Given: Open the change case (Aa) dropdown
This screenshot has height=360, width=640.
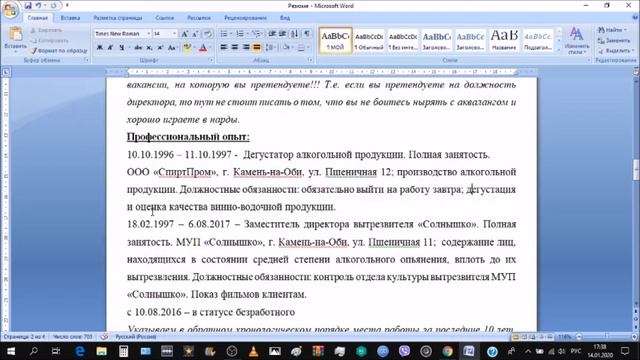Looking at the screenshot, I should [x=173, y=48].
